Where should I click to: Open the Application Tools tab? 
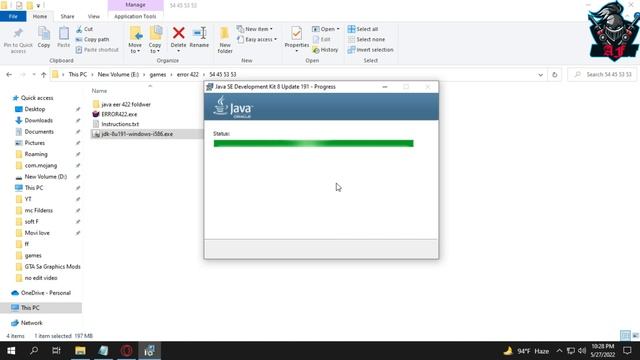135,16
